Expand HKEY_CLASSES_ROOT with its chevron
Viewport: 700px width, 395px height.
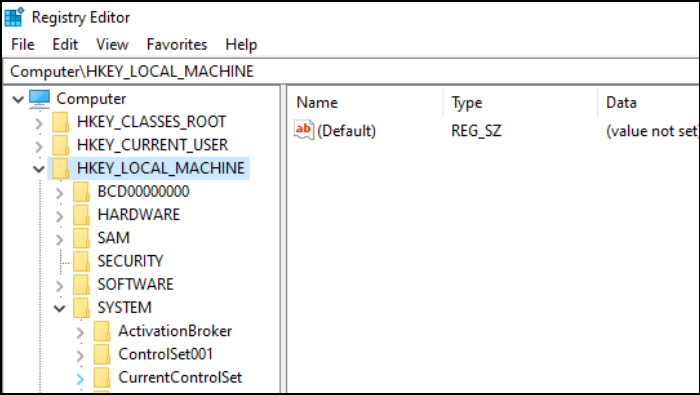point(39,123)
